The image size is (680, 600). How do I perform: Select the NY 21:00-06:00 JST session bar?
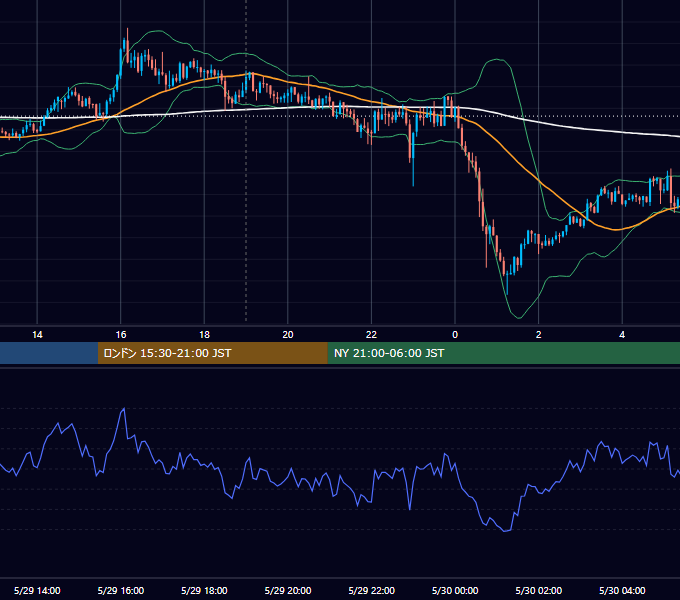[503, 353]
